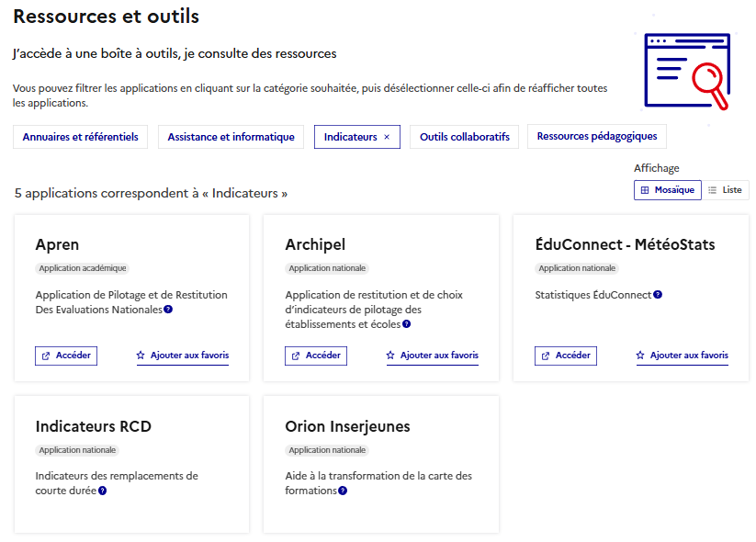Click external-link icon on Archipel Accéder button
Image resolution: width=756 pixels, height=542 pixels.
[x=297, y=356]
